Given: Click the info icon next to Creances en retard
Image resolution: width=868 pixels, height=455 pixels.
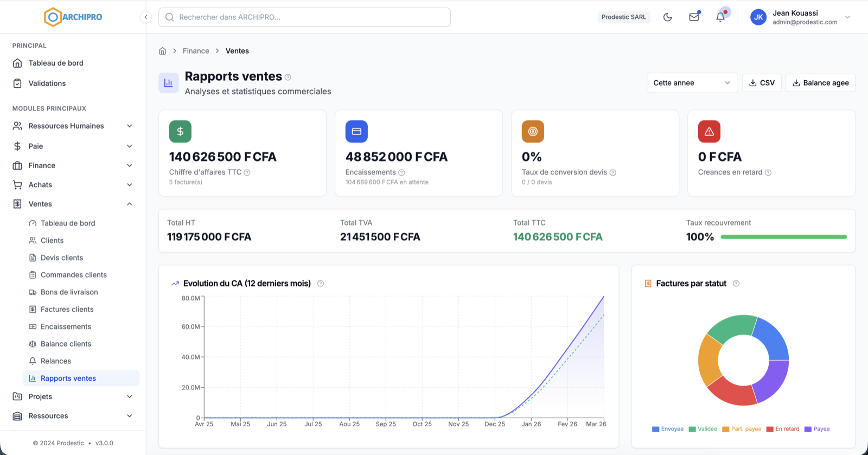Looking at the screenshot, I should click(x=768, y=172).
